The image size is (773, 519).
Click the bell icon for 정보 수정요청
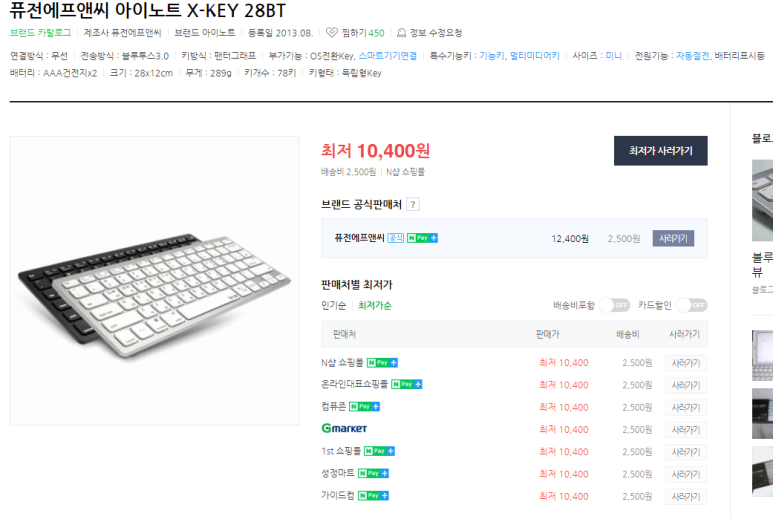[402, 33]
